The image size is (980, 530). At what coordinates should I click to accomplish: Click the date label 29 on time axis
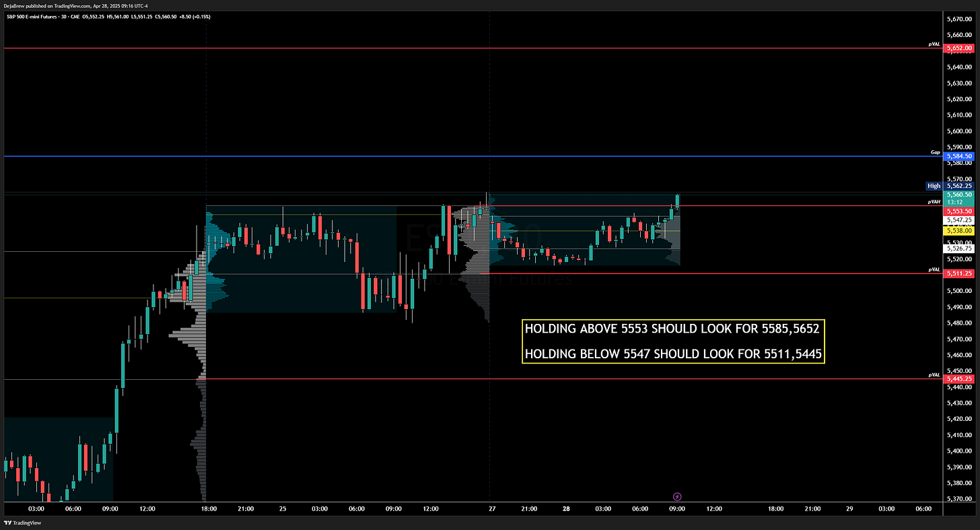(849, 509)
